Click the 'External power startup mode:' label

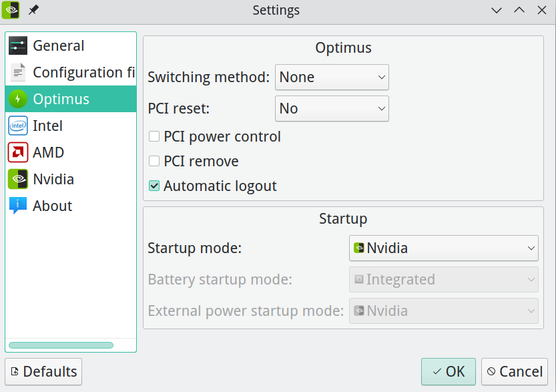click(246, 311)
